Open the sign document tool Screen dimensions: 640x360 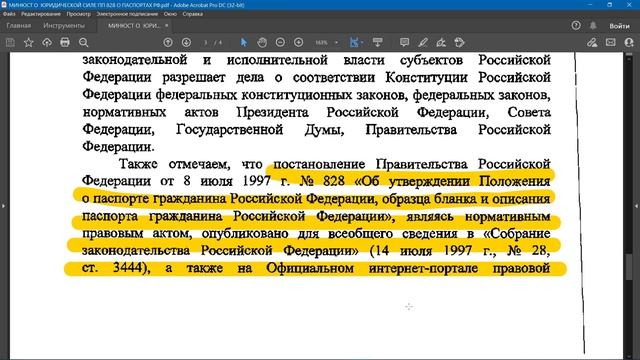[x=441, y=42]
